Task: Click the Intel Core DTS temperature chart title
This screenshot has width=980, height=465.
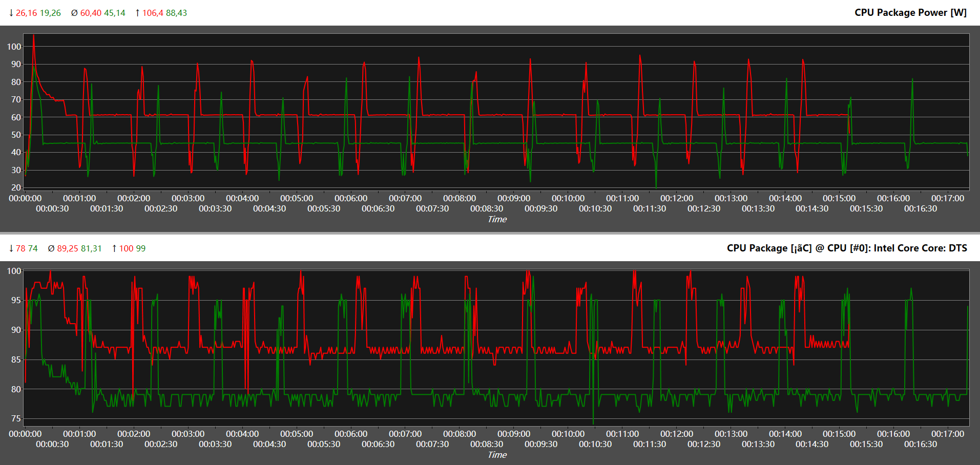Action: click(847, 248)
